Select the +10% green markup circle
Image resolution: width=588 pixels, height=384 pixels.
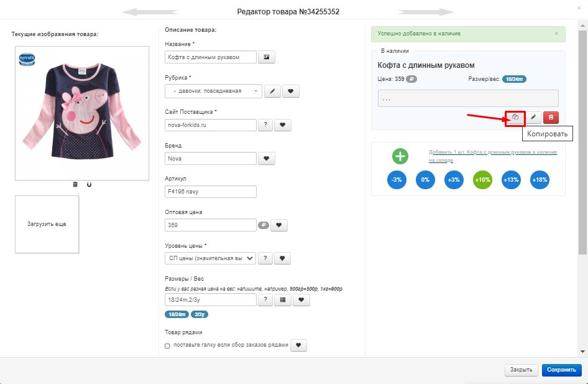click(482, 180)
